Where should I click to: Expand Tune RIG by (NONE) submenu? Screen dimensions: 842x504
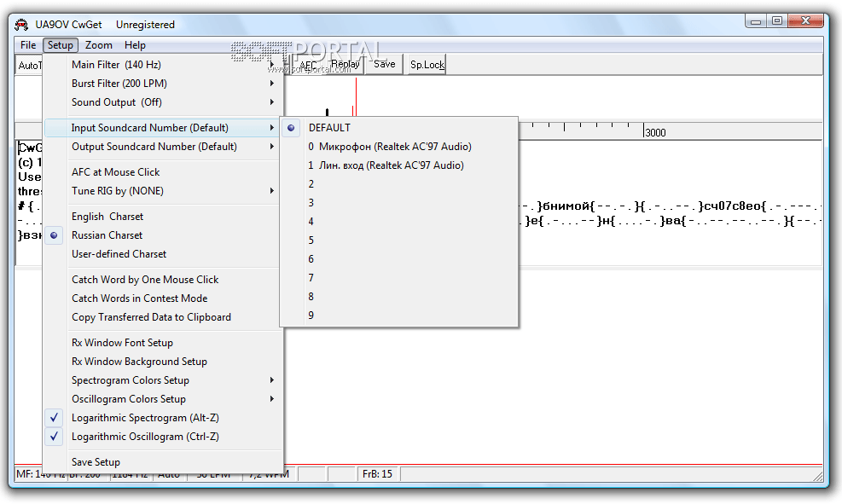163,190
